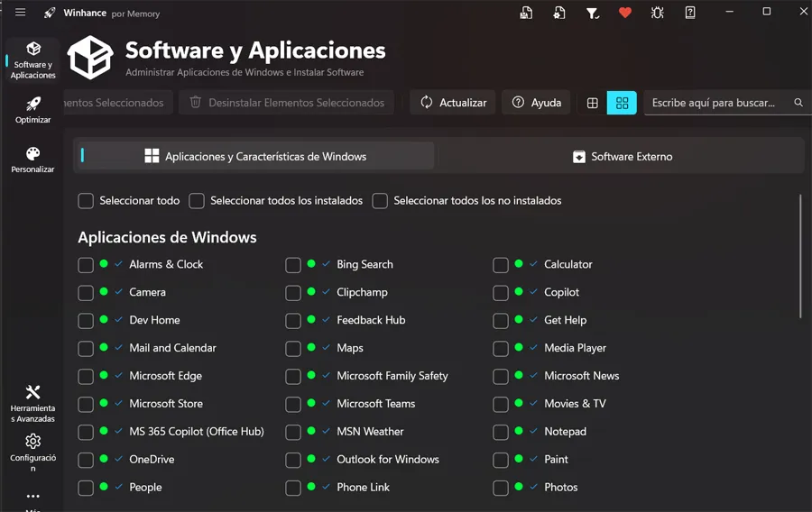This screenshot has width=812, height=512.
Task: Tick the MSN Weather checkbox
Action: pyautogui.click(x=293, y=433)
